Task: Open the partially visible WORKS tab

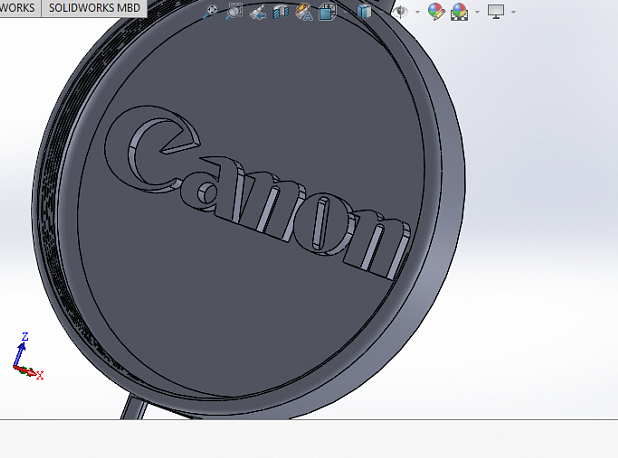Action: [18, 8]
